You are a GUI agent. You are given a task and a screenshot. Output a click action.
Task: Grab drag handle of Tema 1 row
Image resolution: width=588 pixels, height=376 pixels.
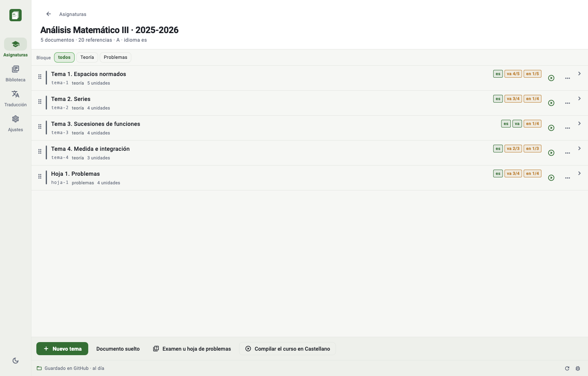tap(40, 76)
